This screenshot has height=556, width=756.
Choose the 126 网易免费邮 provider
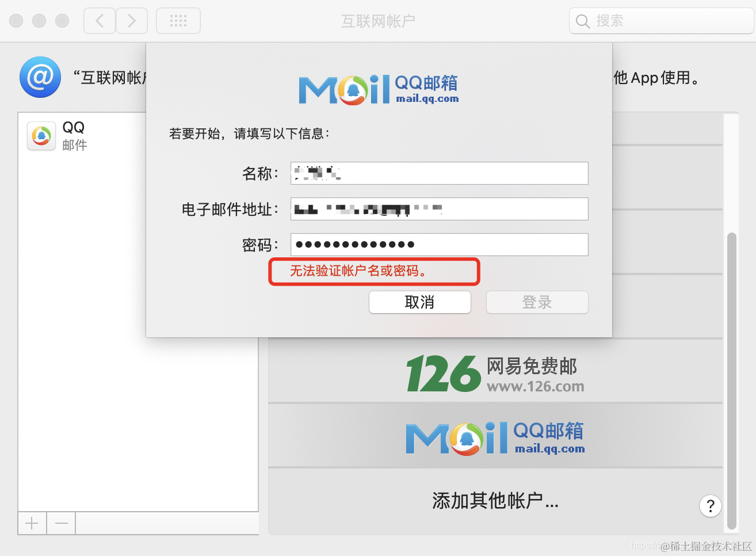click(x=495, y=371)
